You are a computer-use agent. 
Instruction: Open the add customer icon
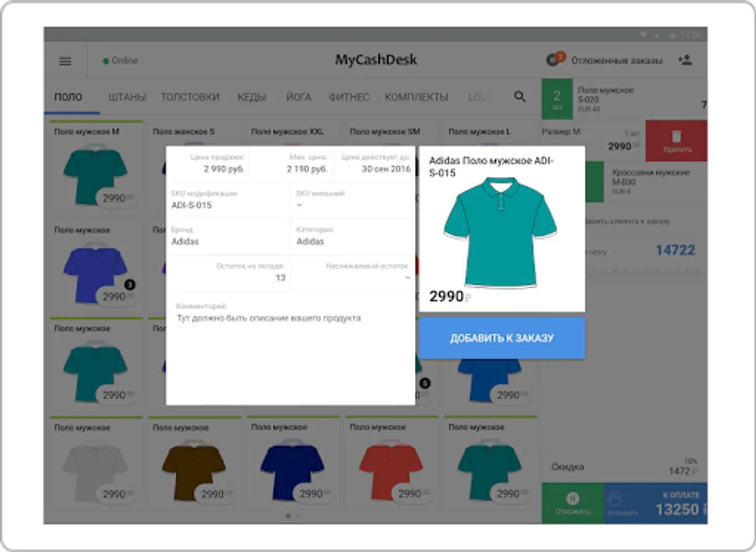click(x=685, y=60)
